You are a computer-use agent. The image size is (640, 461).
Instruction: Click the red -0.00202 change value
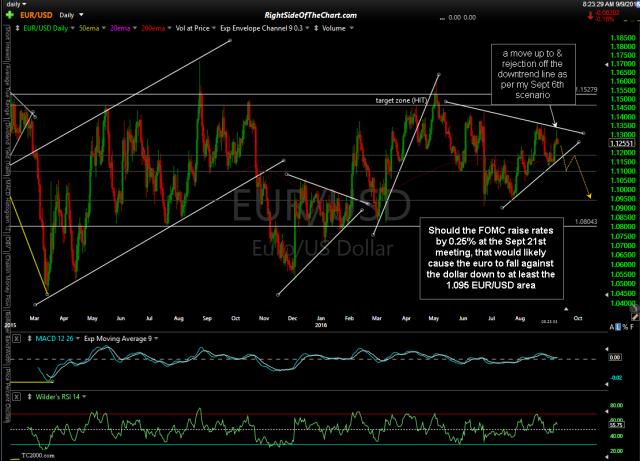tap(608, 13)
